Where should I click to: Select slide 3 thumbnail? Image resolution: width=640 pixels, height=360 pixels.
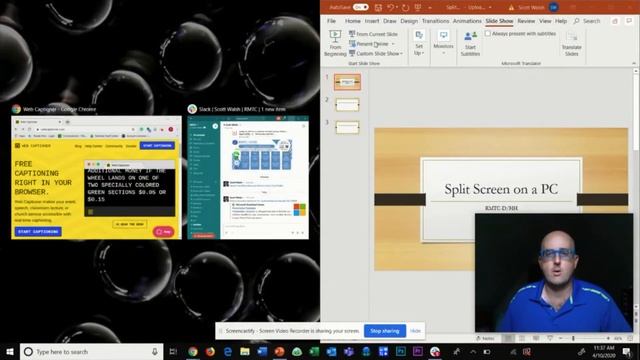347,127
